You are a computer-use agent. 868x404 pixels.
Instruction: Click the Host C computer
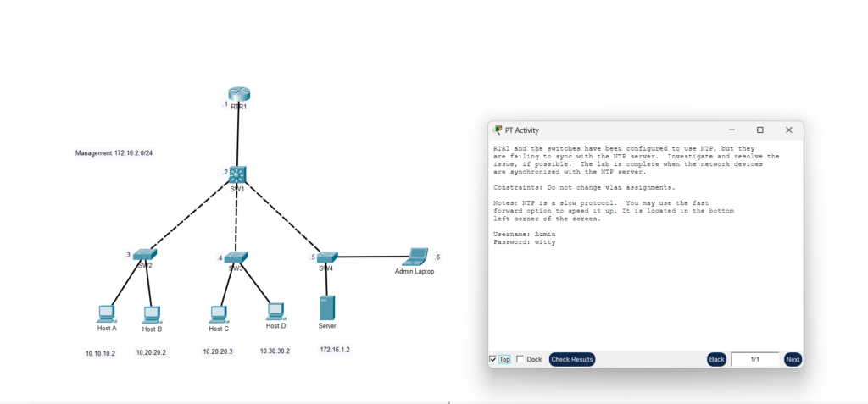click(218, 313)
